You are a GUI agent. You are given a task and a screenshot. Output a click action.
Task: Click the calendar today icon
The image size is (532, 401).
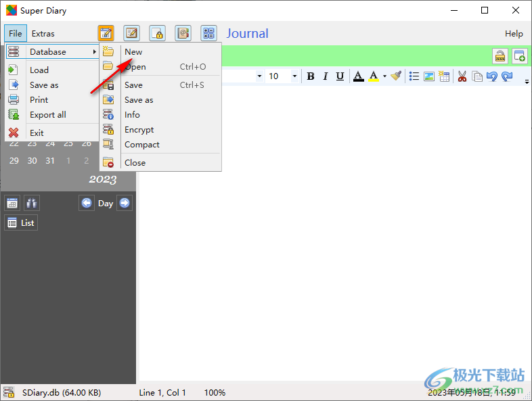click(12, 203)
